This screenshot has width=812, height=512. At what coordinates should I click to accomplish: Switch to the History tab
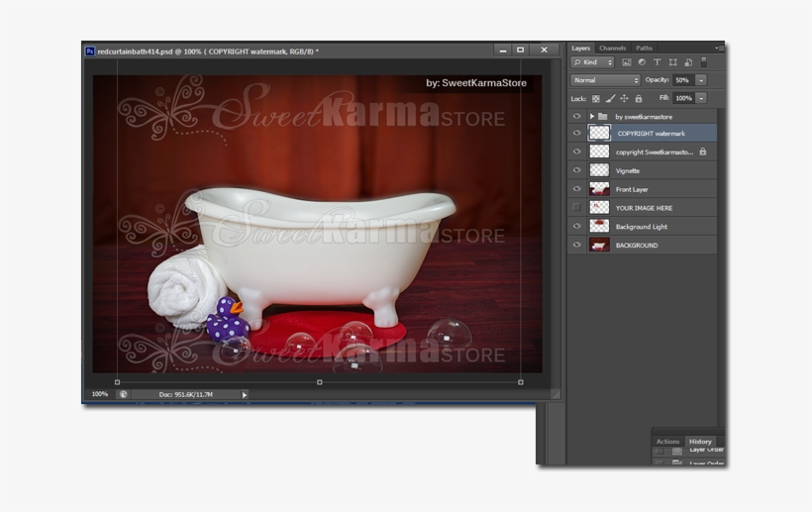[x=700, y=442]
